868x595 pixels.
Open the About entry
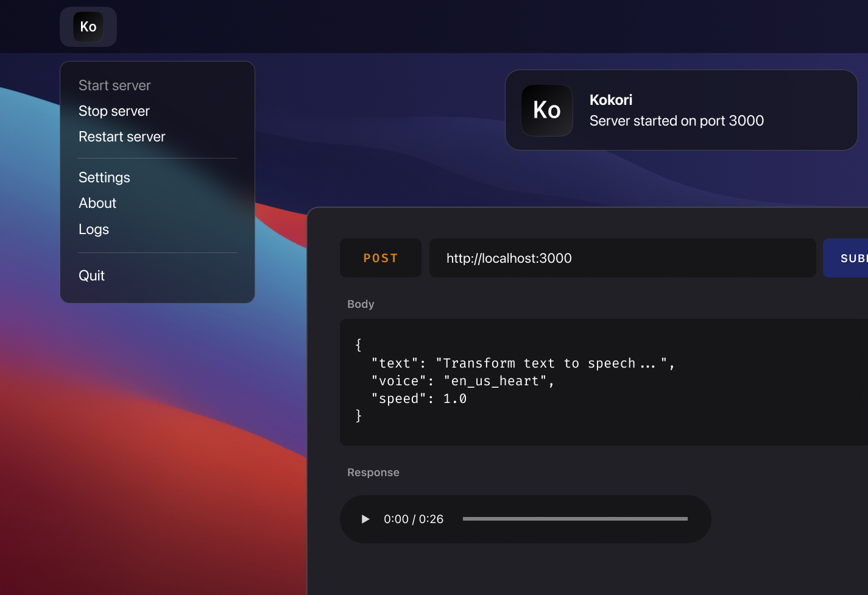[97, 203]
